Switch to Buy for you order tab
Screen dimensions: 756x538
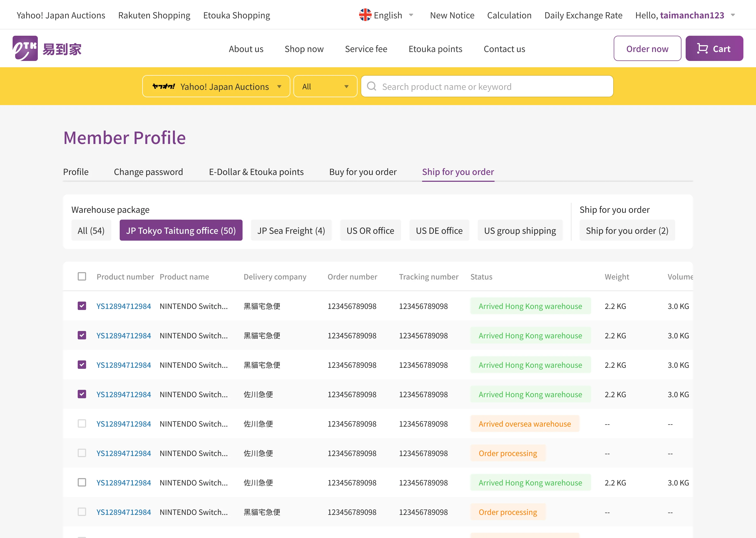point(363,172)
